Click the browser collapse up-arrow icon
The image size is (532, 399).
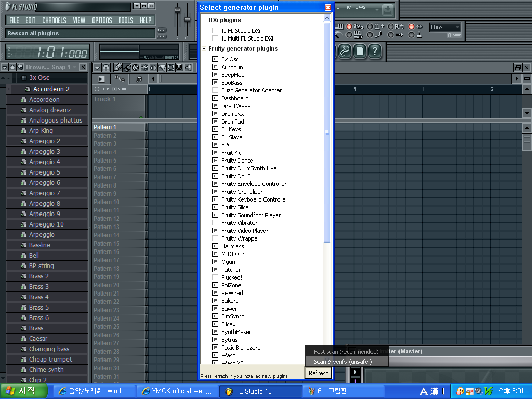[x=12, y=67]
